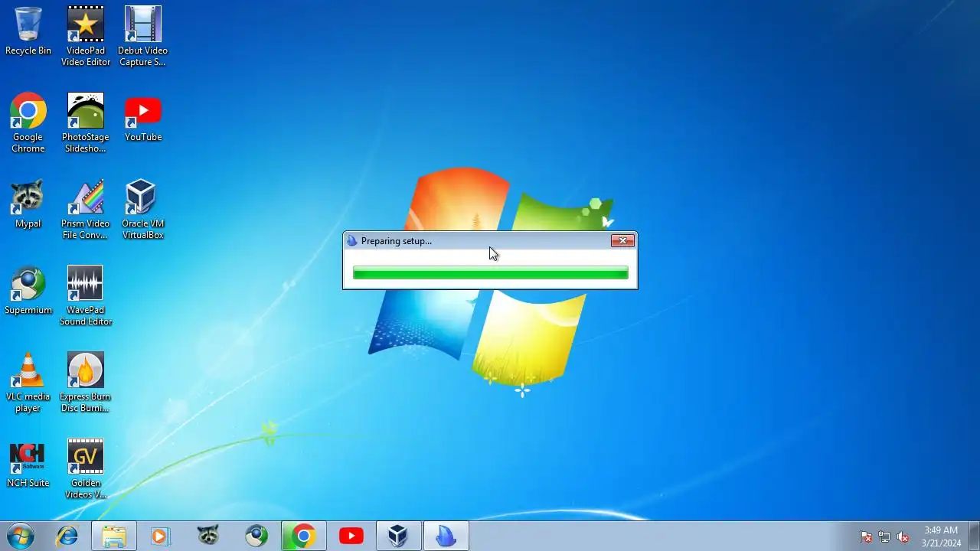Open the Action Center flag tray icon

[x=866, y=537]
